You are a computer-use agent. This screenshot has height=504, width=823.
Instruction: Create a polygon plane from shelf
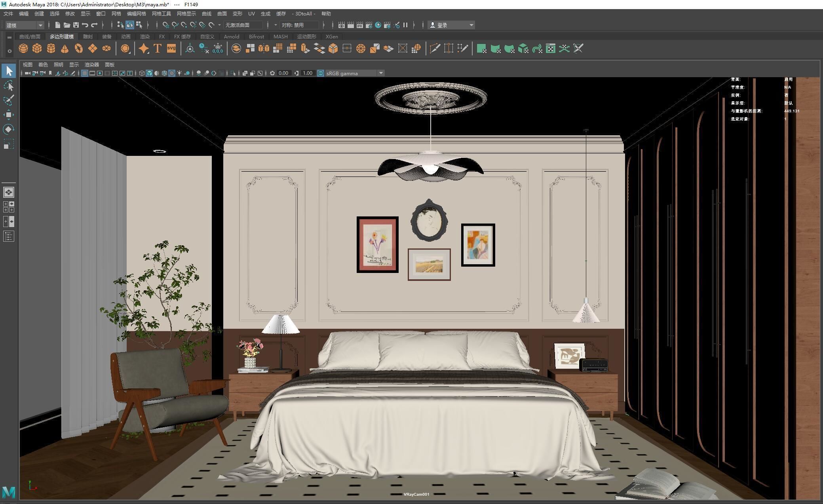point(93,49)
